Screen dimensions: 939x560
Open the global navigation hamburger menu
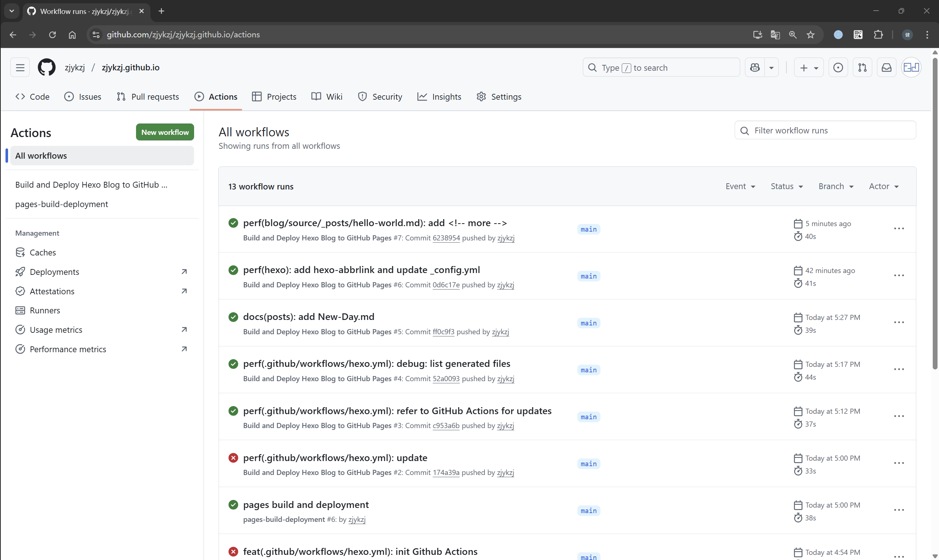(20, 67)
